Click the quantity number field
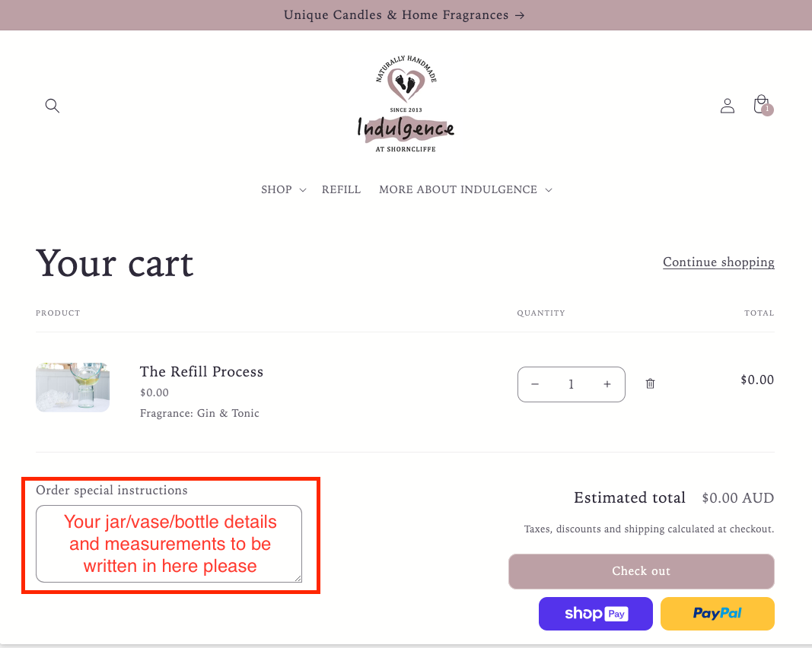 point(571,385)
